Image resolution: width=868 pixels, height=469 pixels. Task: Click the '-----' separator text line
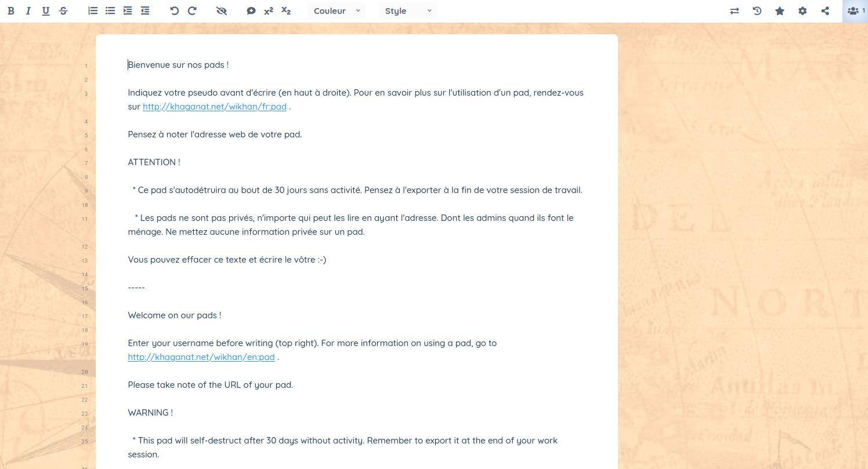(x=136, y=288)
